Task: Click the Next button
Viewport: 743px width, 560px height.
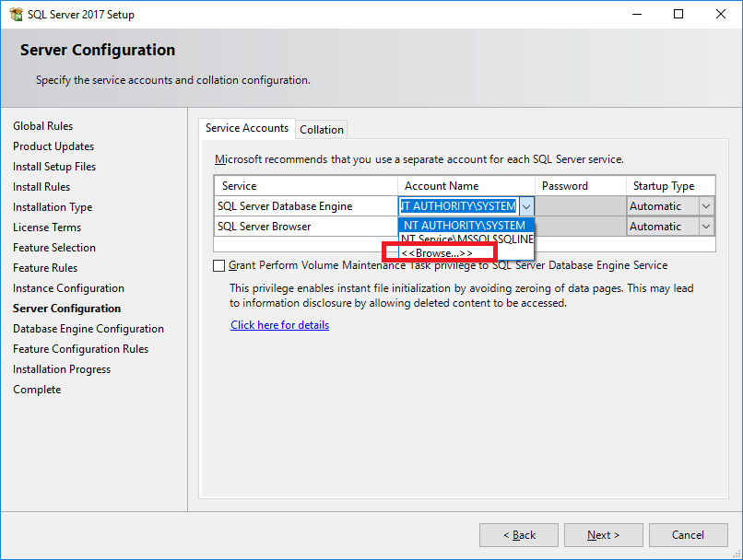Action: pyautogui.click(x=603, y=535)
